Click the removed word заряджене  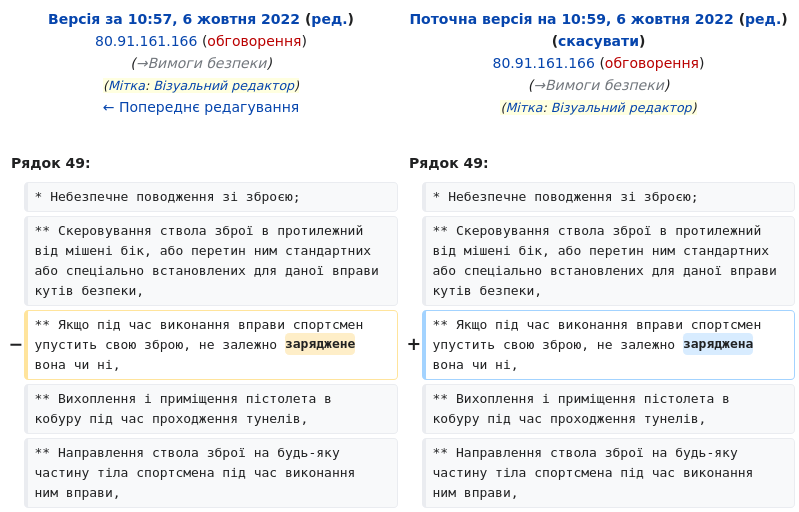(320, 344)
